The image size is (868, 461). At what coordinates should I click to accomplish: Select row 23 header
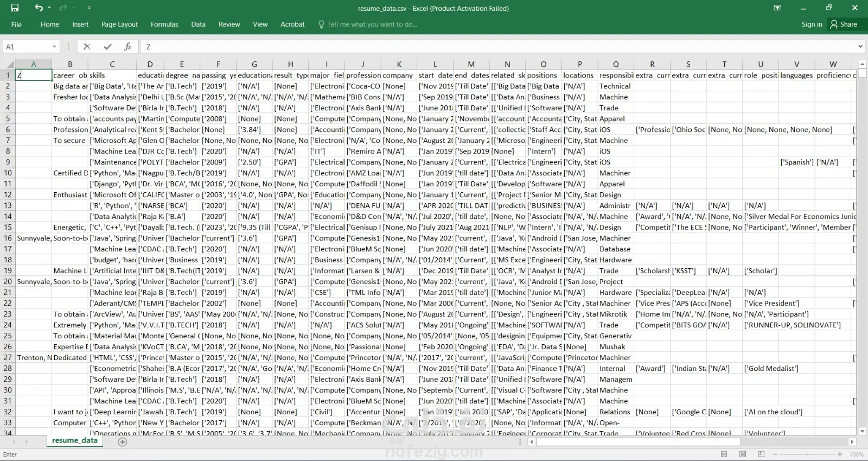tap(8, 314)
